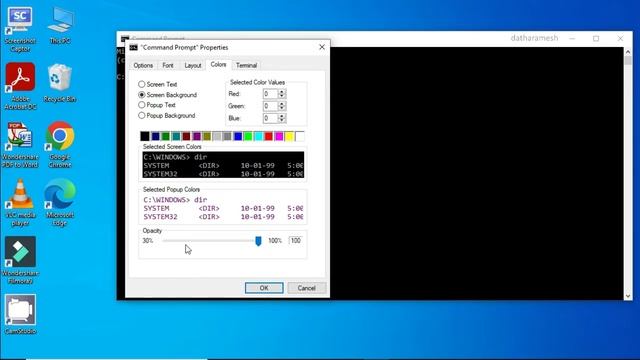Open the Recycle Bin icon
Image resolution: width=640 pixels, height=360 pixels.
coord(60,83)
